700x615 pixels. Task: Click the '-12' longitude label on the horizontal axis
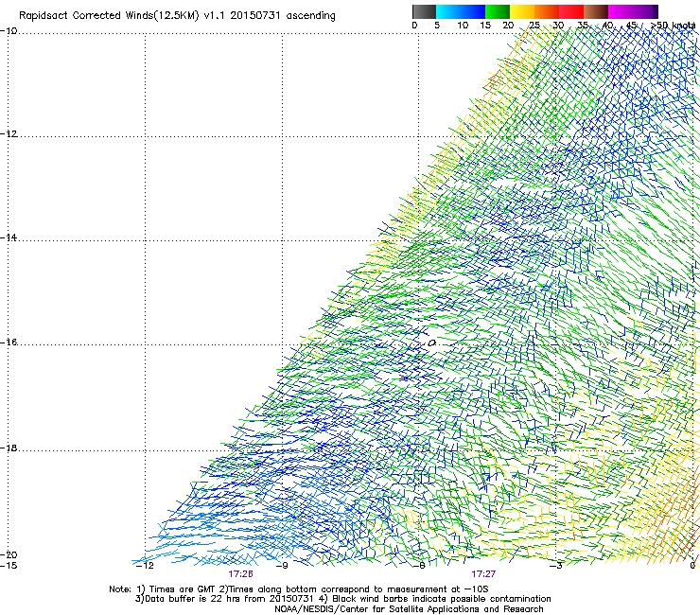[145, 566]
